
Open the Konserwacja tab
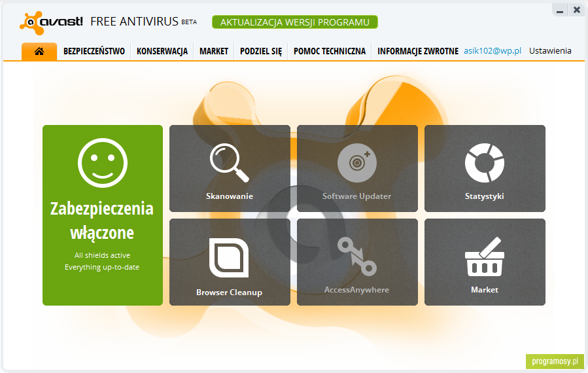pos(162,52)
